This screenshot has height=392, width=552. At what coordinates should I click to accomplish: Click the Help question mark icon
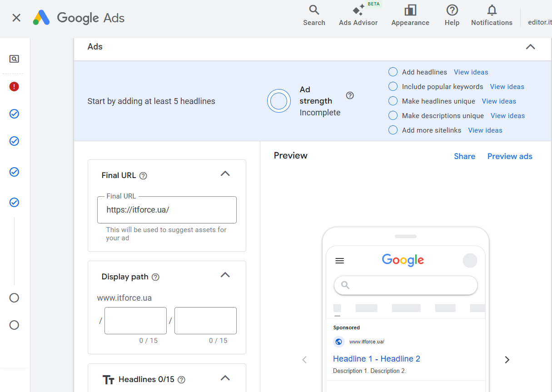[x=452, y=10]
